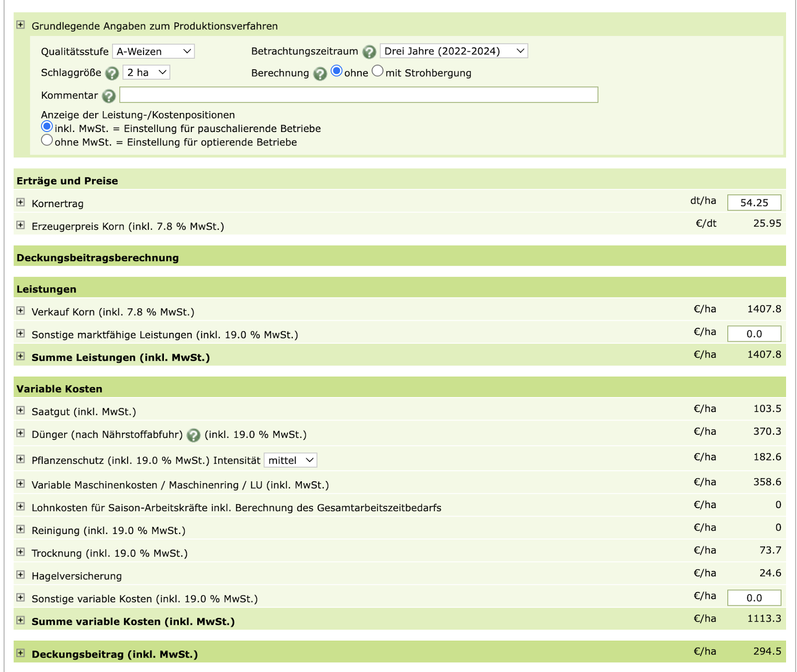The height and width of the screenshot is (672, 797).
Task: Click into the Kommentar text field
Action: [x=358, y=95]
